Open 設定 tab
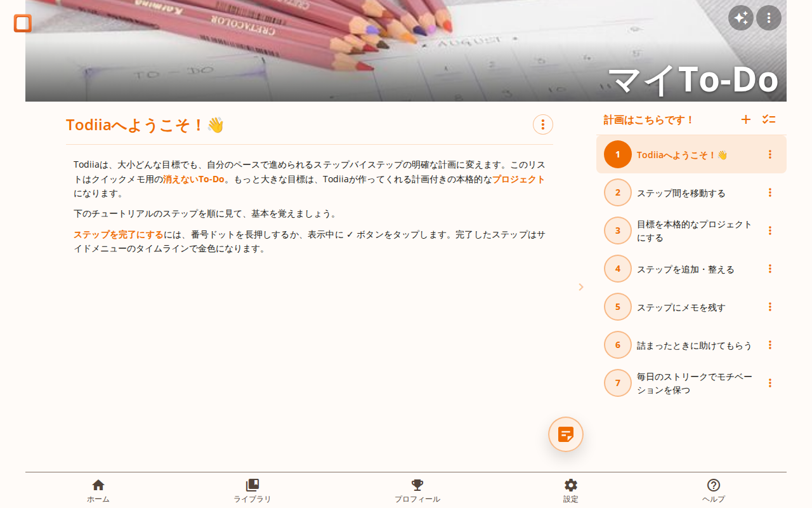Screen dimensions: 812x508 pos(571,490)
